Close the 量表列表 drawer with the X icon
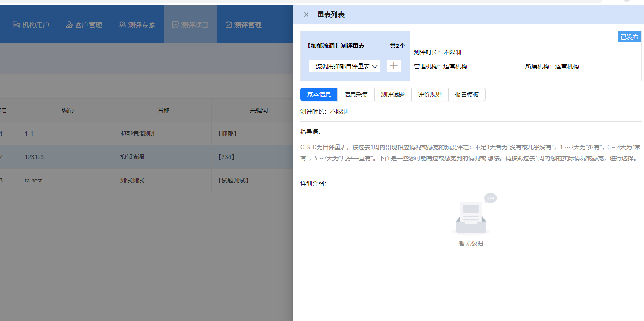 click(306, 15)
